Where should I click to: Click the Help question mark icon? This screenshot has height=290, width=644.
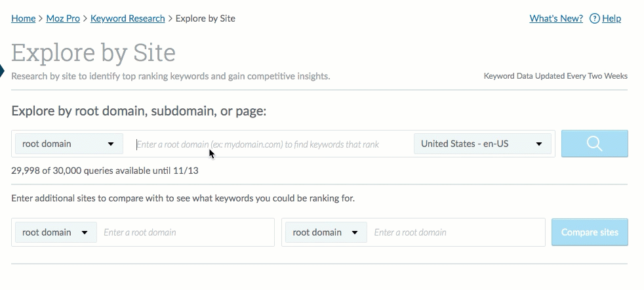pyautogui.click(x=594, y=18)
